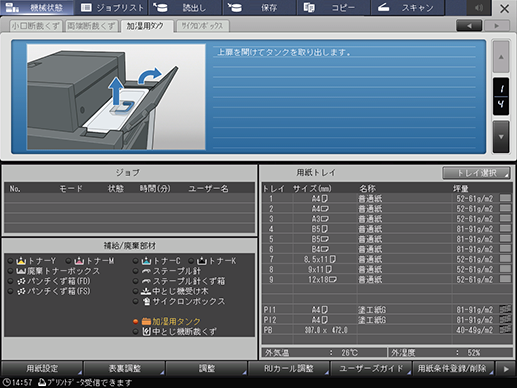Image resolution: width=517 pixels, height=388 pixels.
Task: Open the 用紙条件登録/削除 menu
Action: pos(453,368)
